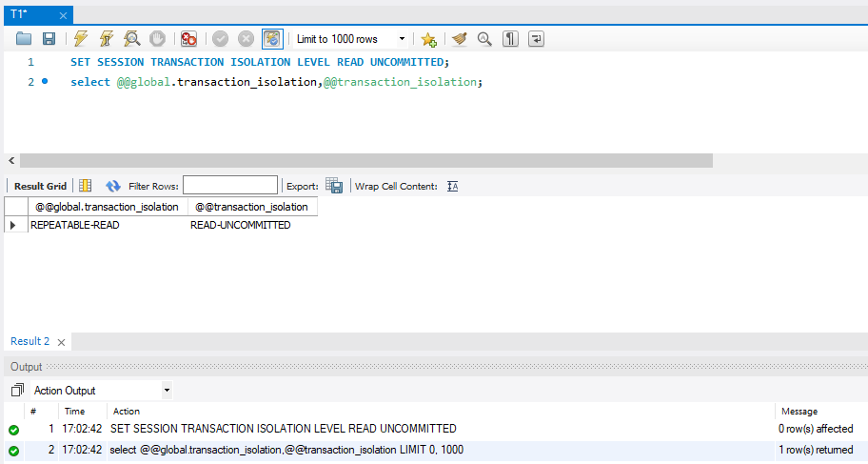Rollback transaction X icon
868x464 pixels.
[x=246, y=39]
